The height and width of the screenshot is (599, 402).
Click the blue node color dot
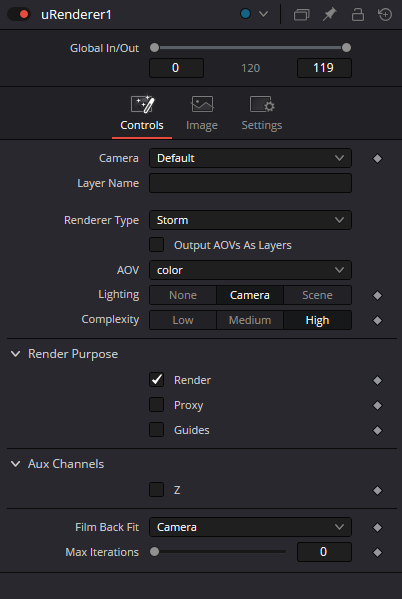click(245, 14)
